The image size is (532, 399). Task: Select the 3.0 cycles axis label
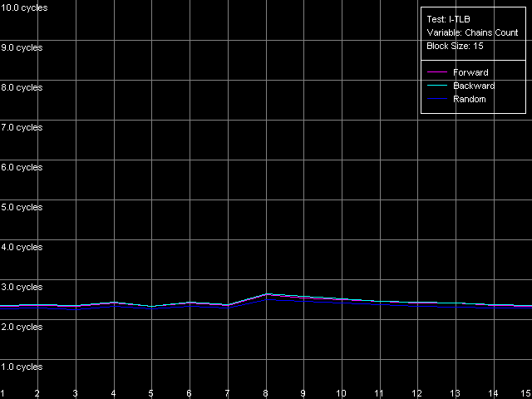(x=22, y=287)
